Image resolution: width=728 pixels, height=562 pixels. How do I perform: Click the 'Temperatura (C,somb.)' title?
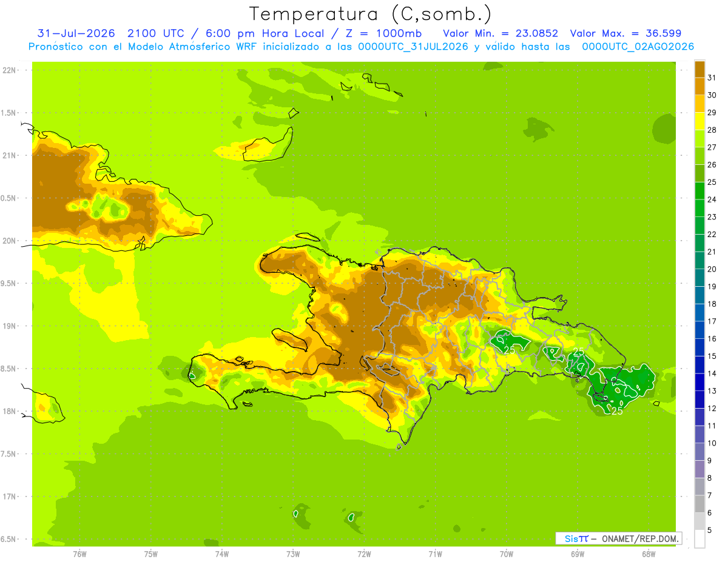(370, 14)
